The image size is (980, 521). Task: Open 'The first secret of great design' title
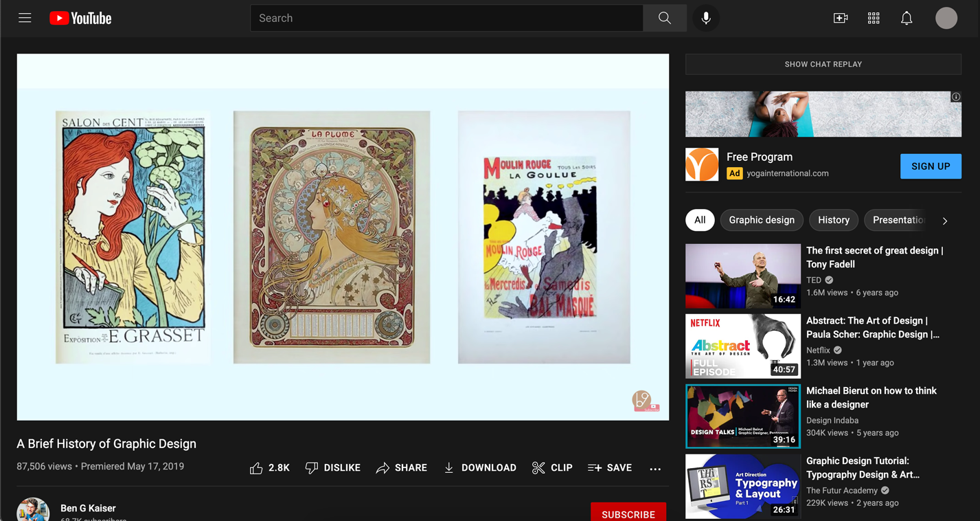coord(875,257)
